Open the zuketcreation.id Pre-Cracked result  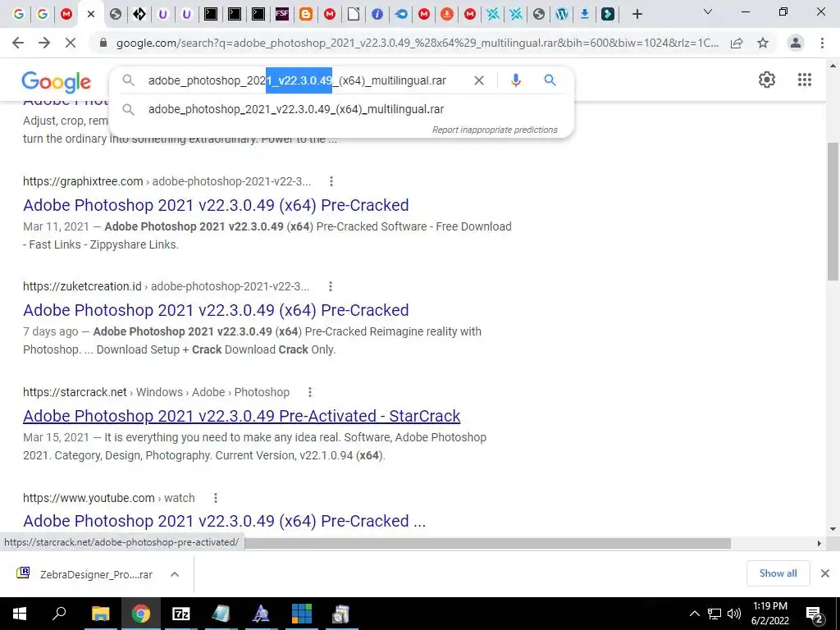[216, 310]
